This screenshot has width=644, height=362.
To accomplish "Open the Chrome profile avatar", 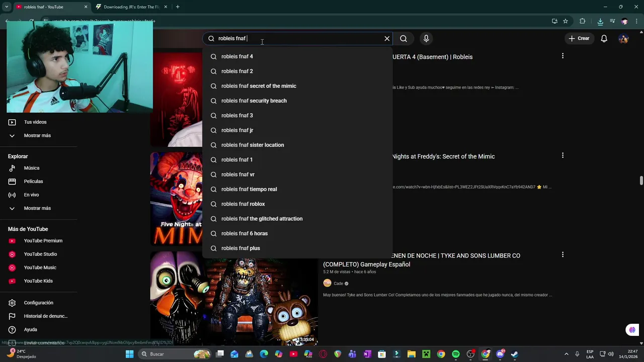I will [624, 21].
